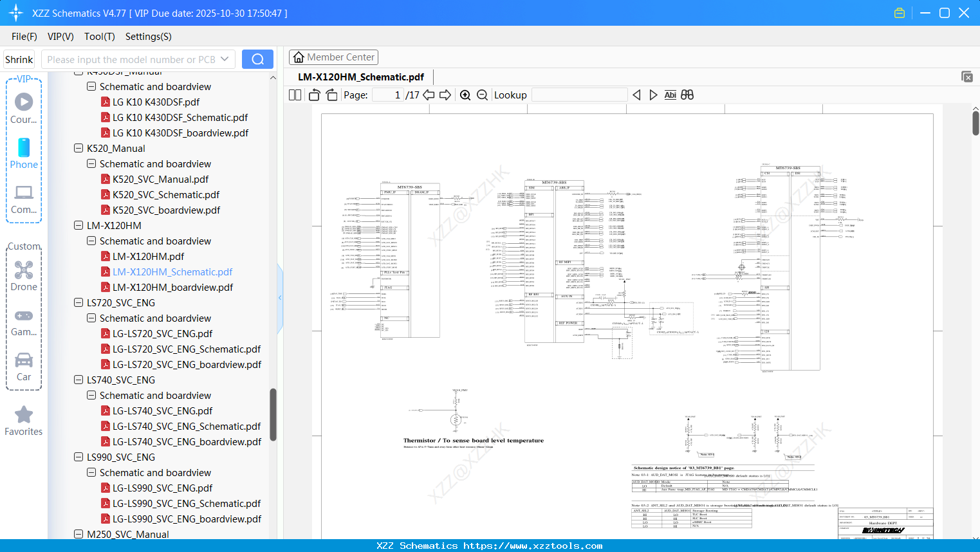Viewport: 980px width, 552px height.
Task: Zoom out of the schematic page
Action: [x=481, y=95]
